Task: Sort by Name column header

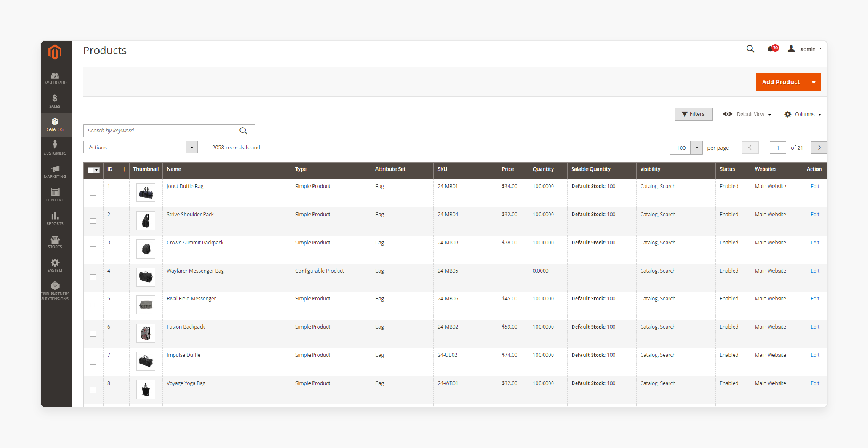Action: pos(174,169)
